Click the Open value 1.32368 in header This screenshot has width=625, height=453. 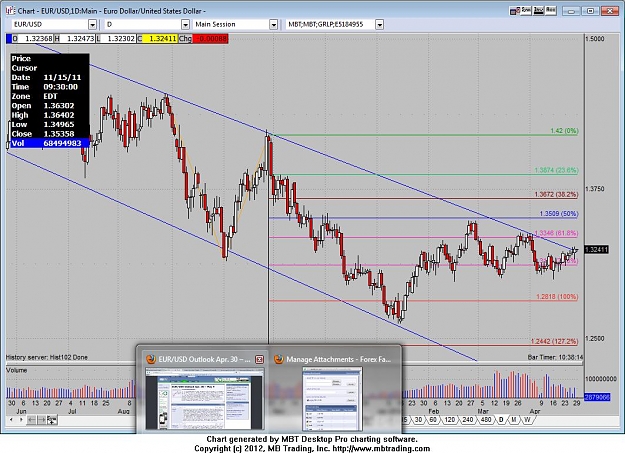pyautogui.click(x=36, y=39)
